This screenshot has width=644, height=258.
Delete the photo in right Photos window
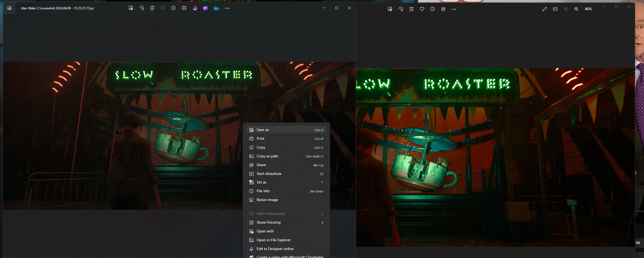point(411,9)
